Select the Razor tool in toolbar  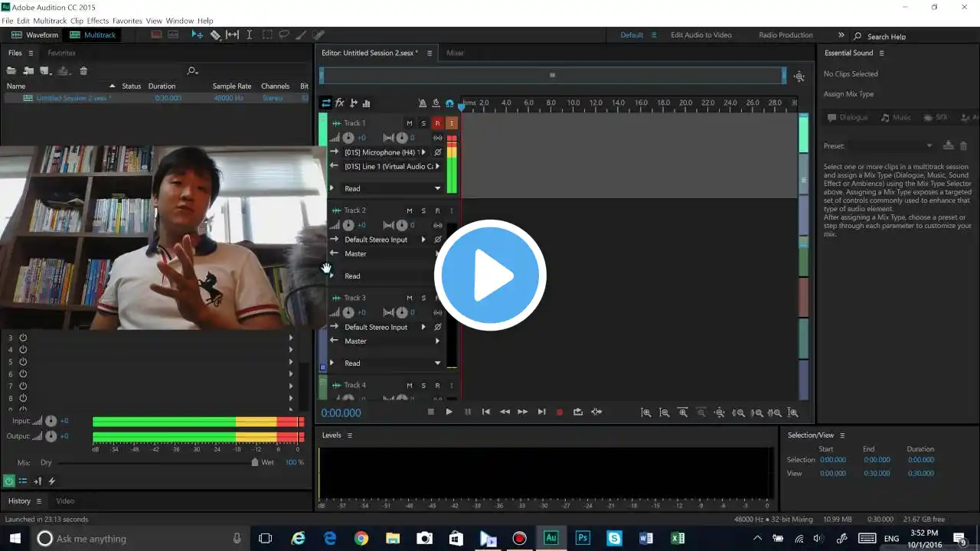215,34
